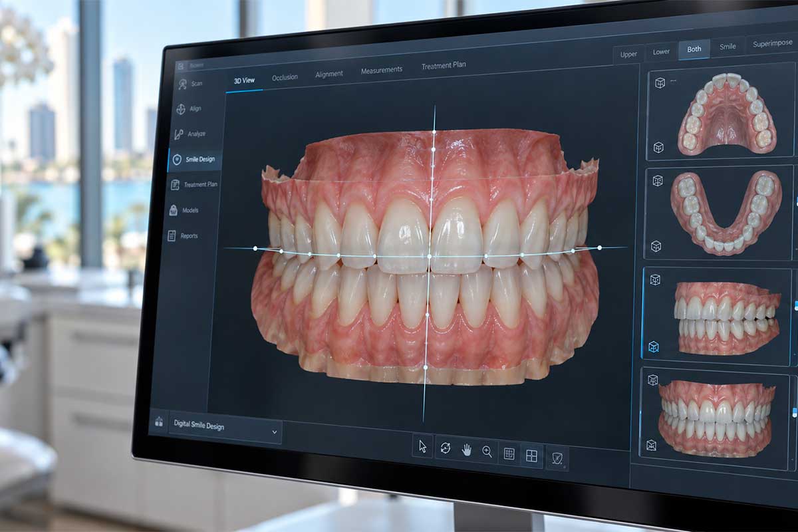Click the bottom cube icon on the lower arch thumbnail
The height and width of the screenshot is (532, 798).
point(656,246)
